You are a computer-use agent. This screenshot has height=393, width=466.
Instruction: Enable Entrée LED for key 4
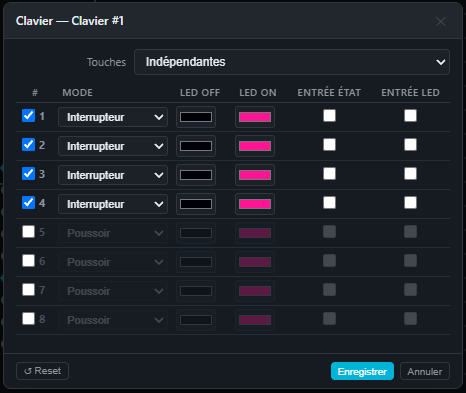tap(410, 203)
